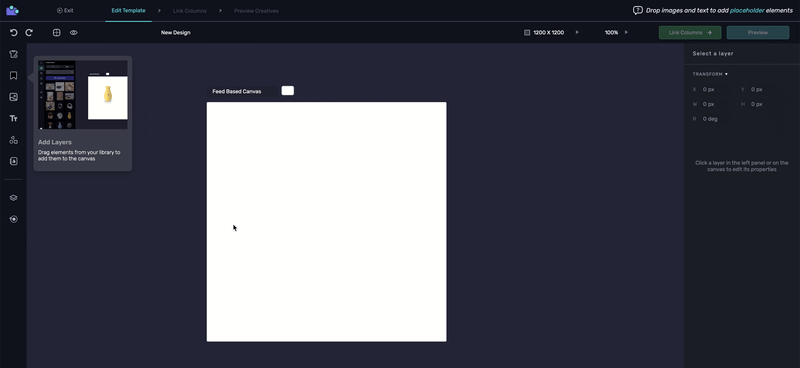Screen dimensions: 800x368
Task: Click the Preview button
Action: point(758,33)
